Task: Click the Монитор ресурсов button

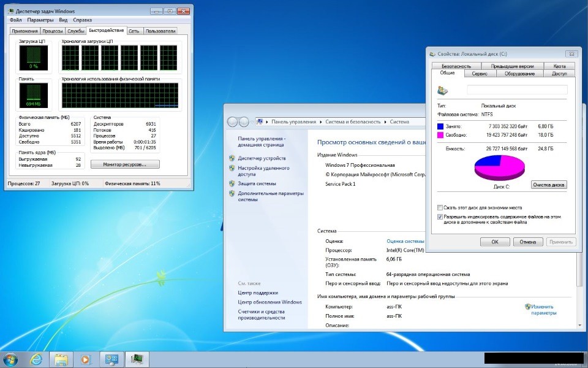Action: pos(125,164)
